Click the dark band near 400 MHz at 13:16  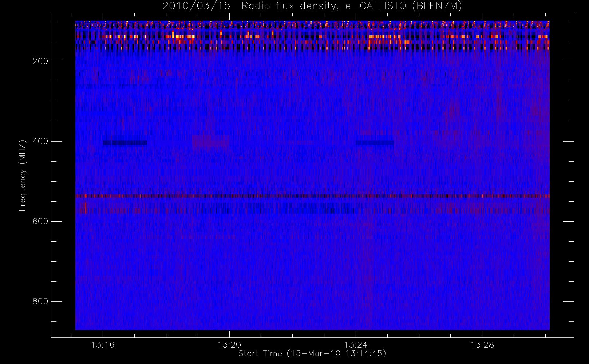coord(125,143)
